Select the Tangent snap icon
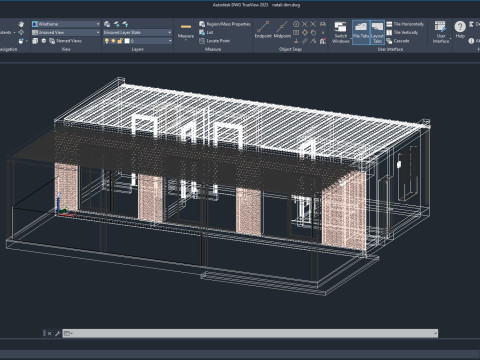 [313, 32]
